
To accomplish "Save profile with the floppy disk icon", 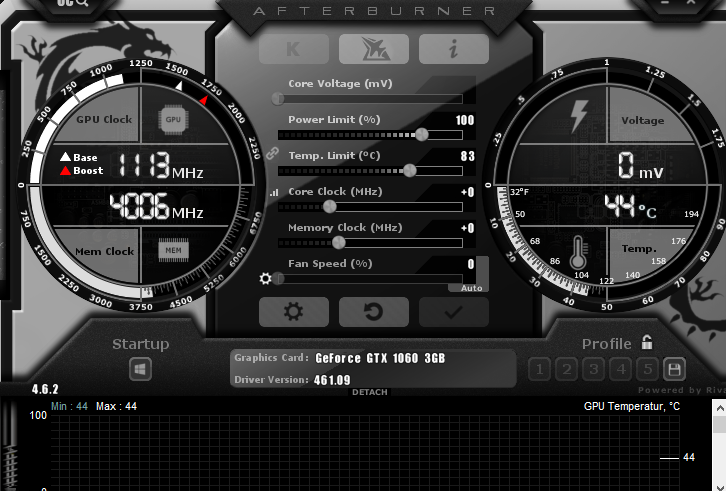I will pyautogui.click(x=674, y=369).
